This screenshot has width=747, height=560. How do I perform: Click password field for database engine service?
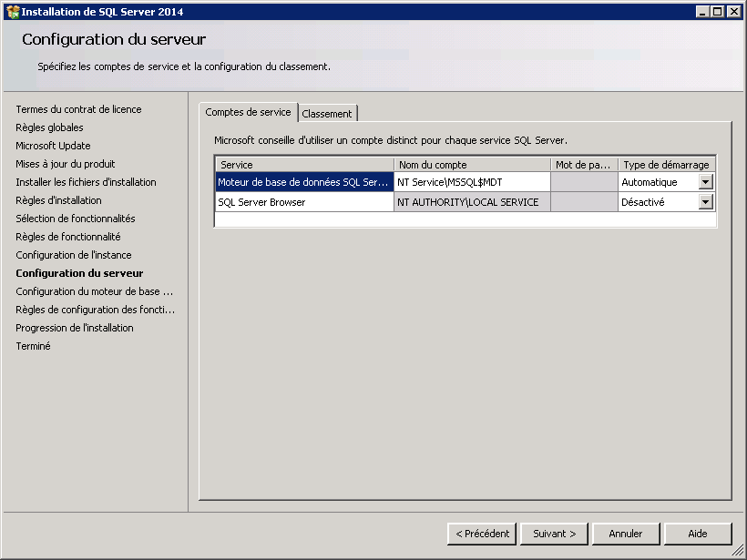click(x=583, y=182)
